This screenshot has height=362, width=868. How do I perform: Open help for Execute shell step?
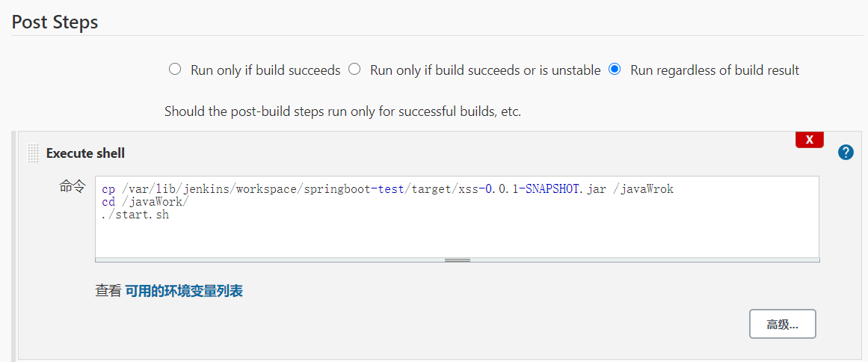(x=846, y=153)
